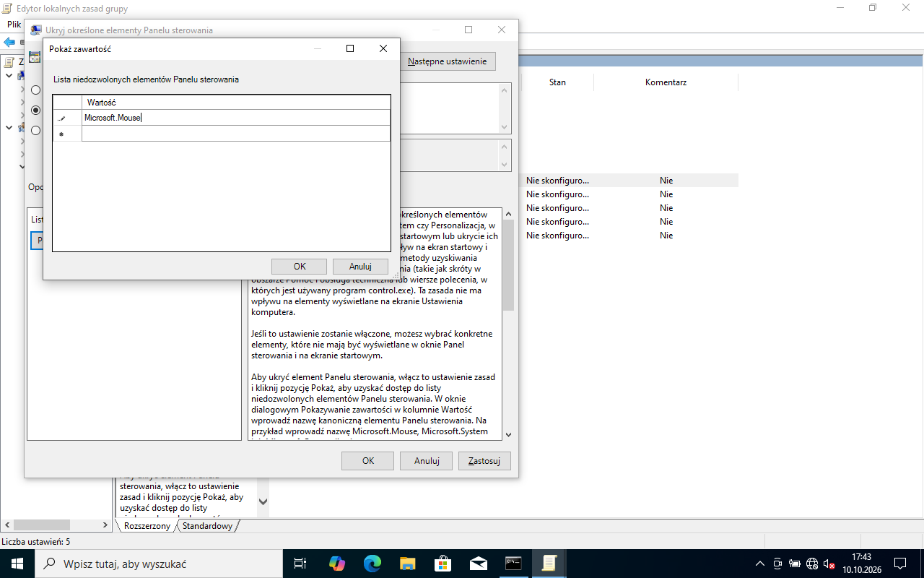Switch to the Command Prompt taskbar icon
Image resolution: width=924 pixels, height=578 pixels.
coord(513,564)
